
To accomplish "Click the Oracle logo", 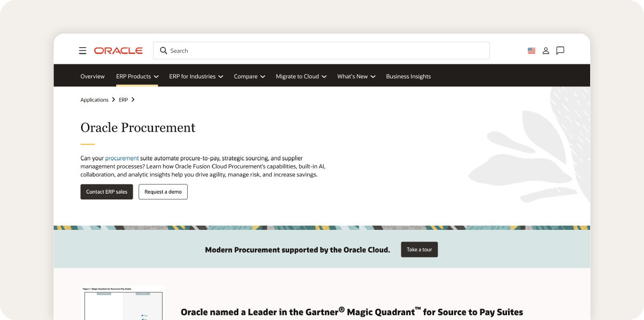I will point(118,51).
